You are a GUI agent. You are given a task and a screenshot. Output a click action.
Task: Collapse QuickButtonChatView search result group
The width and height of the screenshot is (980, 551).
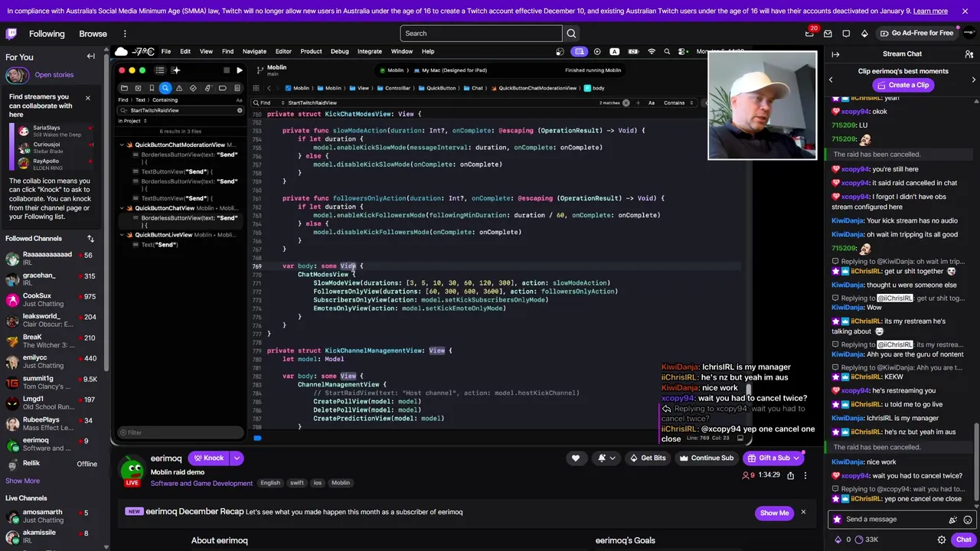[x=121, y=208]
